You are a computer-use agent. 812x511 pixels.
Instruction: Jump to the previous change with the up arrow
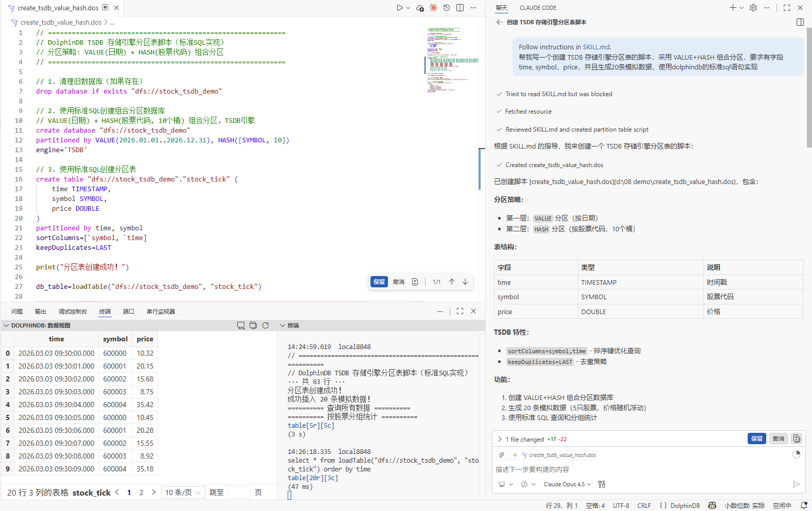(x=452, y=282)
